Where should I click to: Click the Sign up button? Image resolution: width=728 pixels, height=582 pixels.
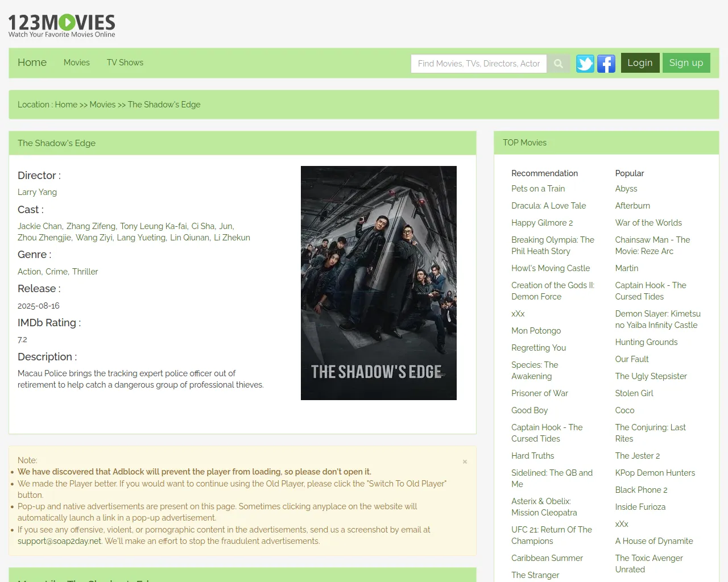pyautogui.click(x=686, y=63)
